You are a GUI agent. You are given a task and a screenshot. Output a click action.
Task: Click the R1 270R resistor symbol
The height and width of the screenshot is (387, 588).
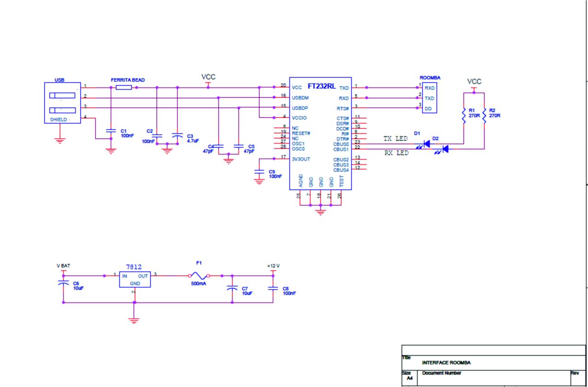(x=464, y=115)
